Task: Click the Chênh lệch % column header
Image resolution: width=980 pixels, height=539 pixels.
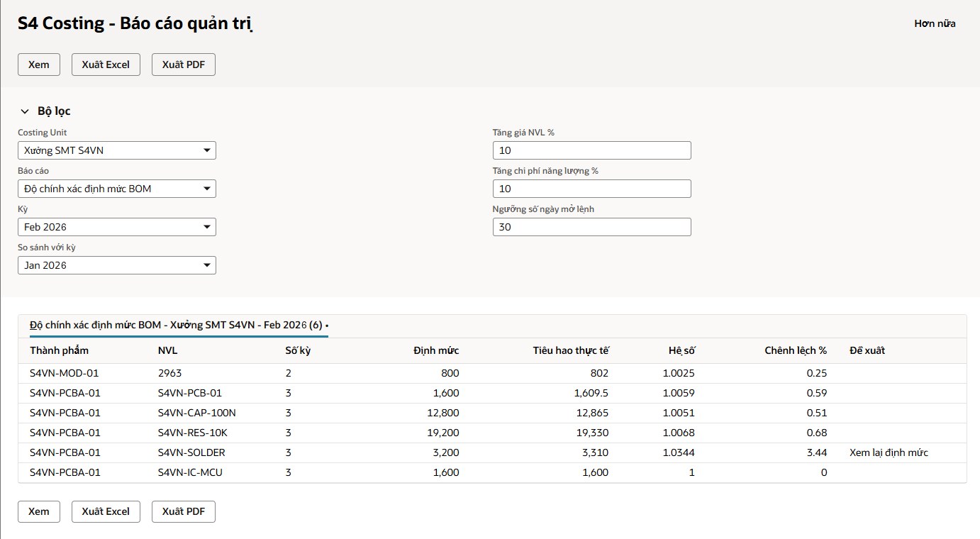Action: (x=796, y=350)
